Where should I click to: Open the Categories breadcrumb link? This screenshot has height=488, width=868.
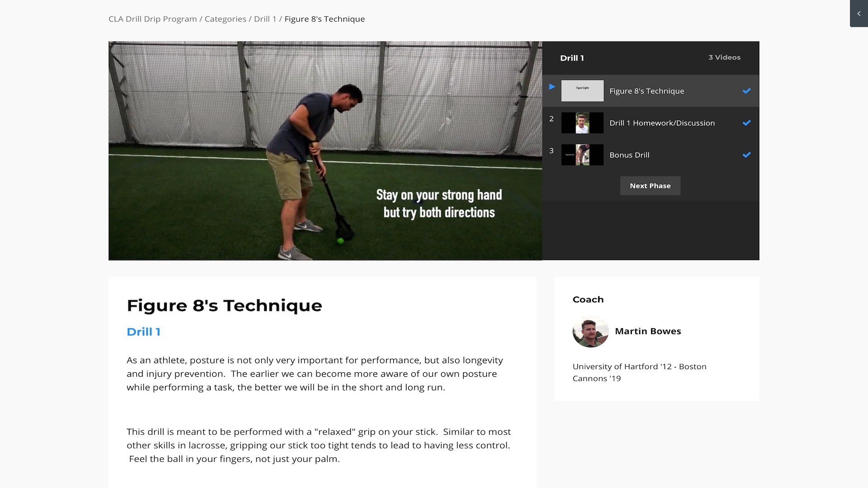pyautogui.click(x=225, y=19)
